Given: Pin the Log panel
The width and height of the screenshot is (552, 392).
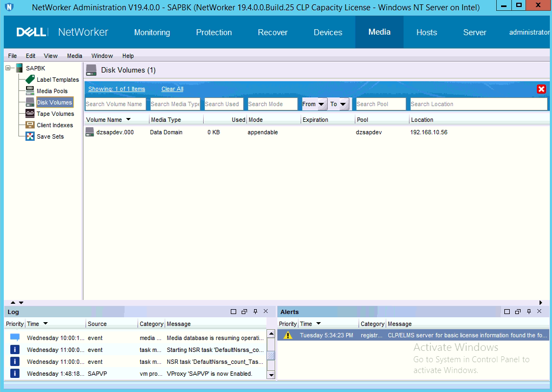Looking at the screenshot, I should coord(255,312).
